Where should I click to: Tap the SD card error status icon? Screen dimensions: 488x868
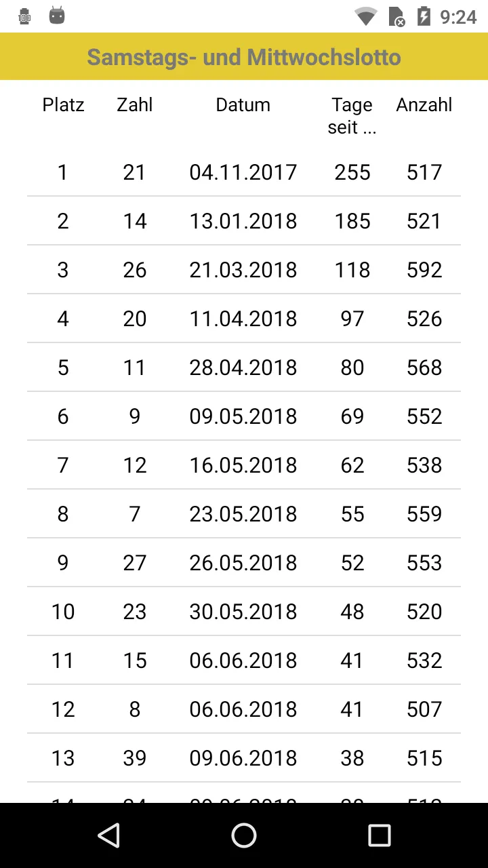(x=396, y=16)
